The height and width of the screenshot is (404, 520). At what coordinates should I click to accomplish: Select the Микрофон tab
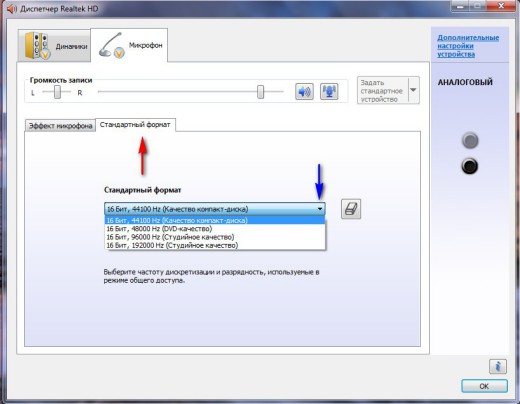[129, 45]
